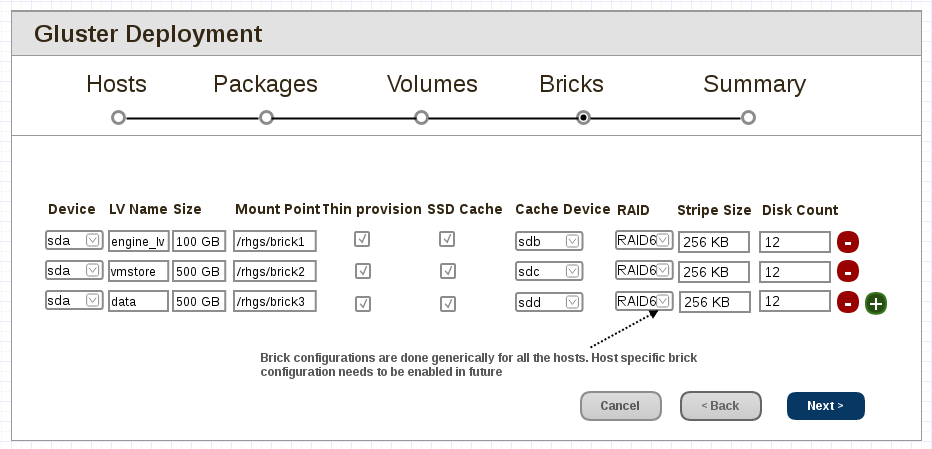Toggle SSD Cache for /rhgs/brick2
Viewport: 932px width, 449px height.
click(448, 271)
